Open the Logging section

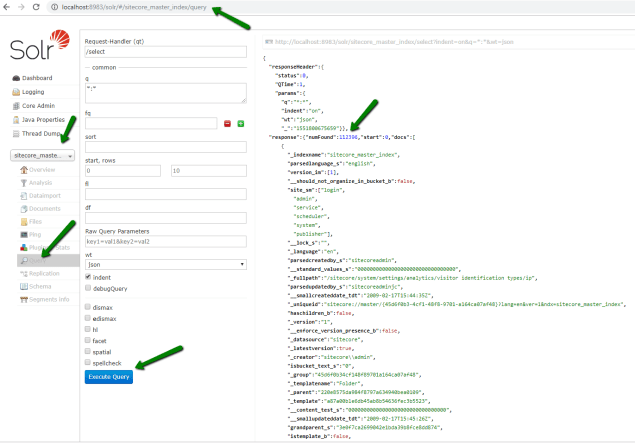pos(35,91)
